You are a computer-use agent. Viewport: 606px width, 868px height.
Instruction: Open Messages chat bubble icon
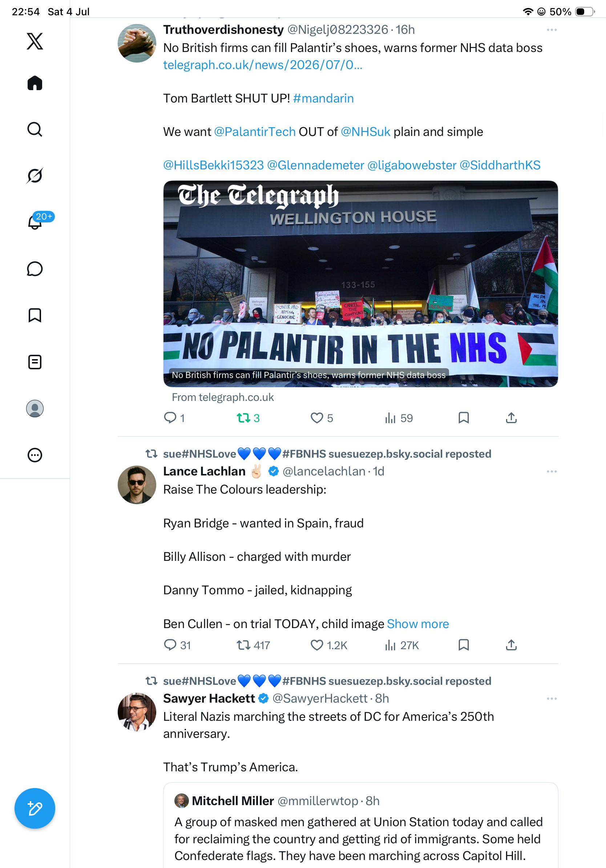click(x=35, y=269)
